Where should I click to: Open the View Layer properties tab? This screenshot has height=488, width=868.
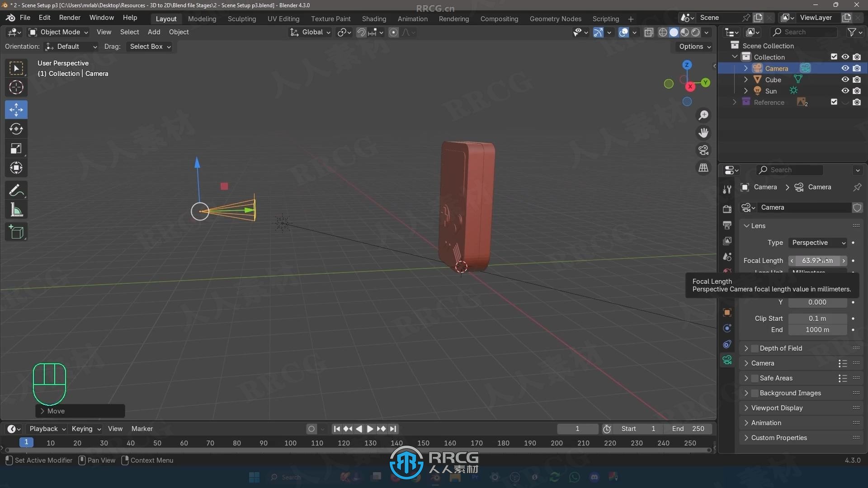pos(727,241)
